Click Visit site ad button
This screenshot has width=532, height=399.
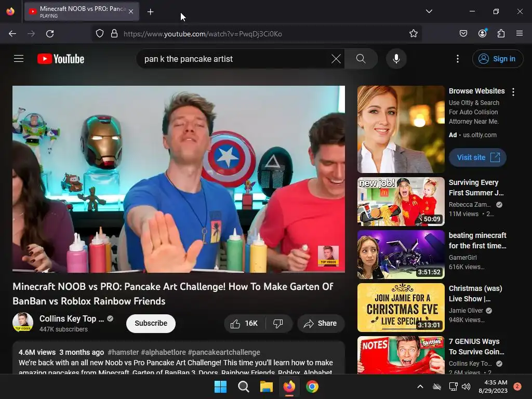pyautogui.click(x=478, y=157)
